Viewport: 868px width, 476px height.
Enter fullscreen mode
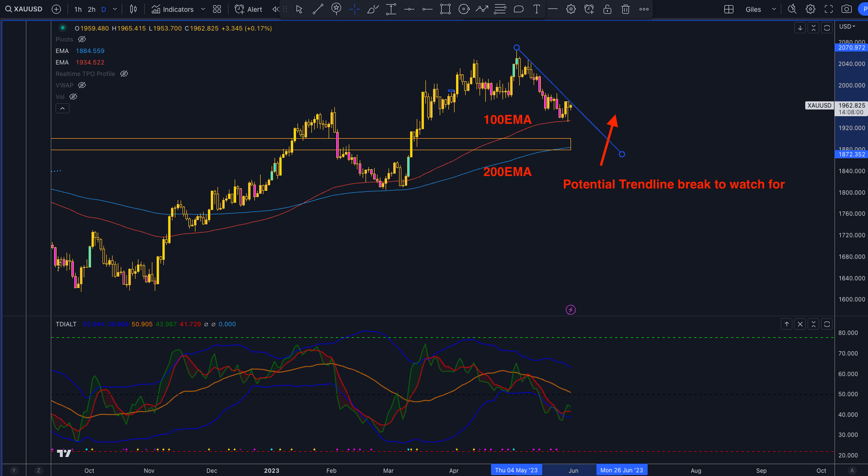828,9
